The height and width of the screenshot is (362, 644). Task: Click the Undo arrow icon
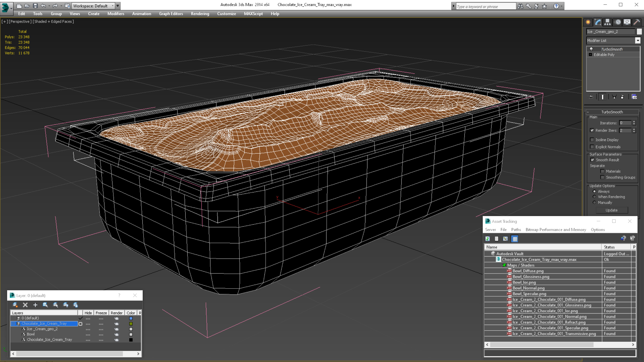(43, 6)
